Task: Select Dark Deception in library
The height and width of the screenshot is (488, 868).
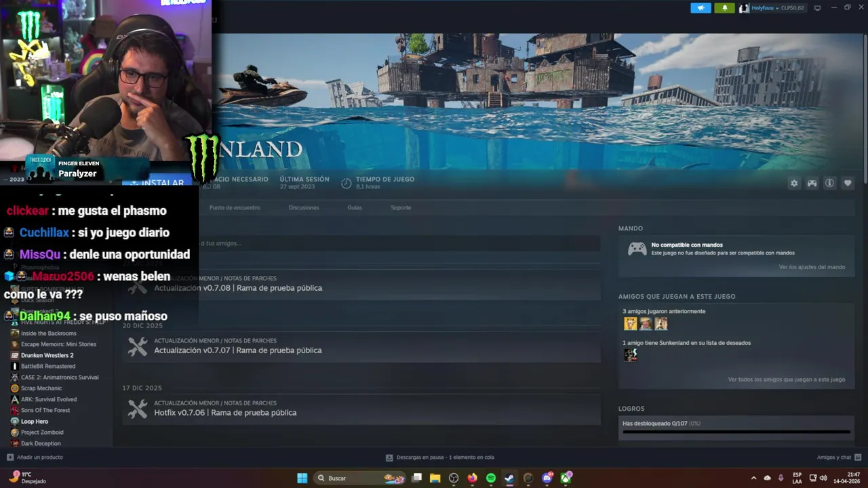Action: click(x=41, y=443)
